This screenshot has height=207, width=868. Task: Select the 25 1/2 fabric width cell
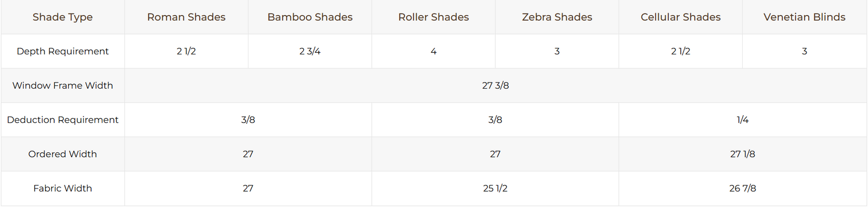pos(495,188)
